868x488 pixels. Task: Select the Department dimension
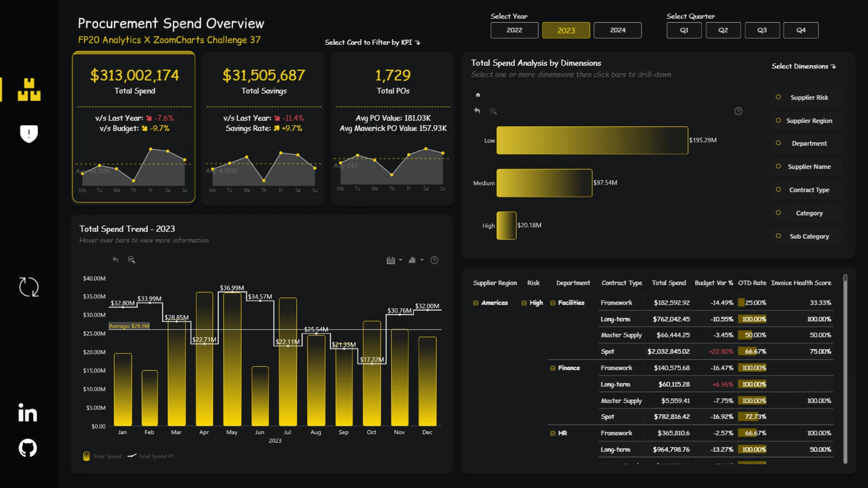(x=805, y=143)
